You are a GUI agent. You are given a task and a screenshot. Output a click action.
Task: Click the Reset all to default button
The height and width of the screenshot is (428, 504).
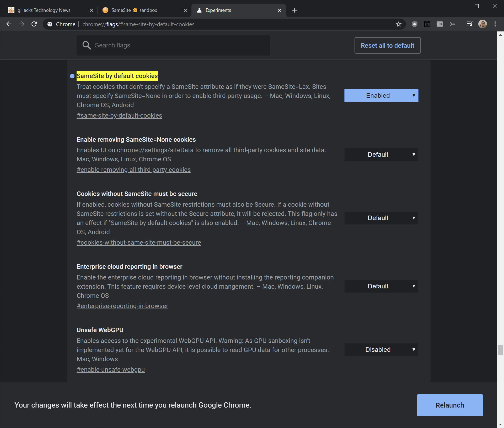point(388,45)
